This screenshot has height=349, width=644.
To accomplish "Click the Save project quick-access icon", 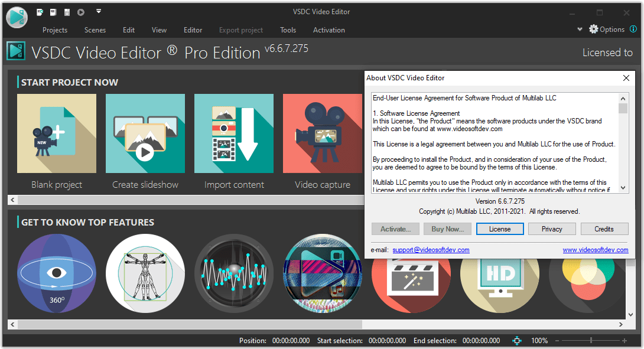I will pyautogui.click(x=53, y=12).
